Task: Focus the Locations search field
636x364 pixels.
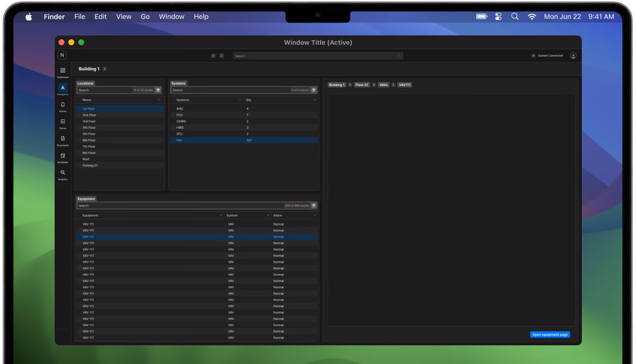Action: pyautogui.click(x=116, y=90)
